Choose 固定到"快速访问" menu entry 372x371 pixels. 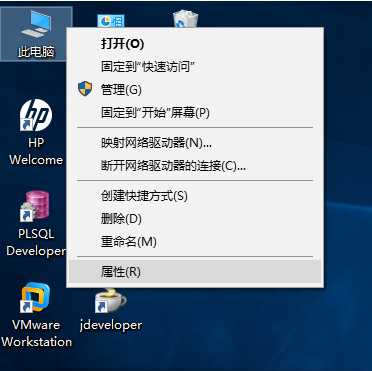195,67
